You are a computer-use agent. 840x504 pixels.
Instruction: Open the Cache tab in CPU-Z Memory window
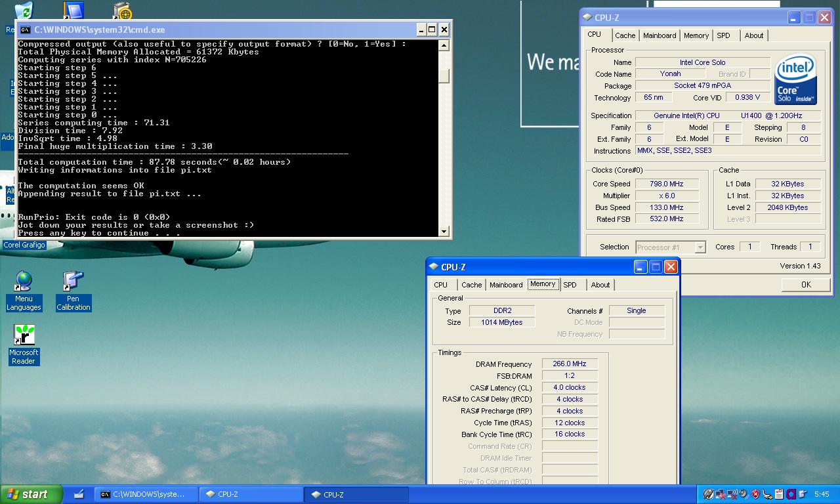tap(471, 285)
